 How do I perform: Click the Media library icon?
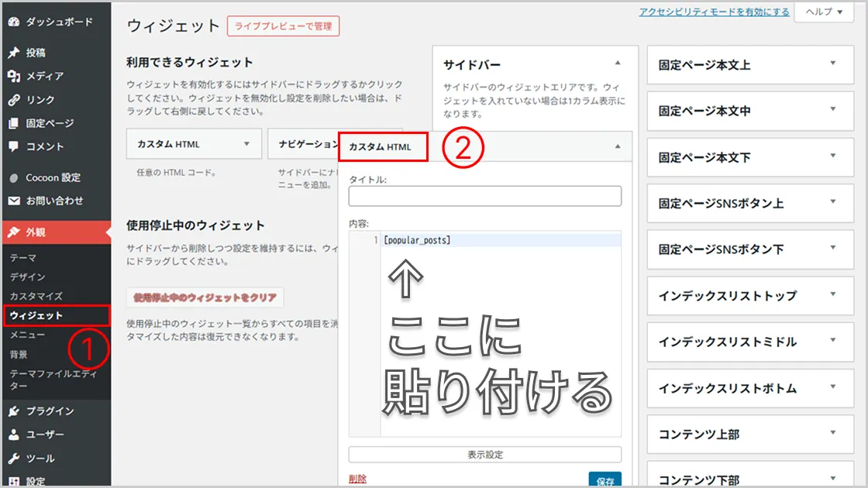pyautogui.click(x=13, y=76)
